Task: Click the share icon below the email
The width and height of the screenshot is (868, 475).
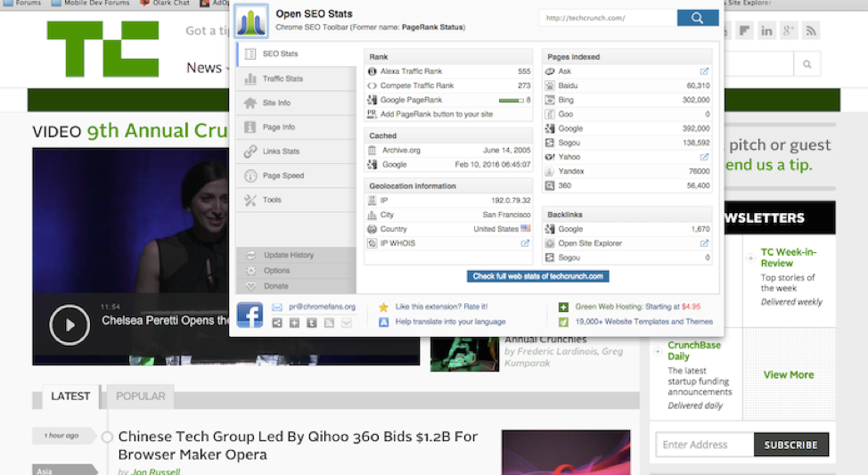Action: tap(277, 323)
